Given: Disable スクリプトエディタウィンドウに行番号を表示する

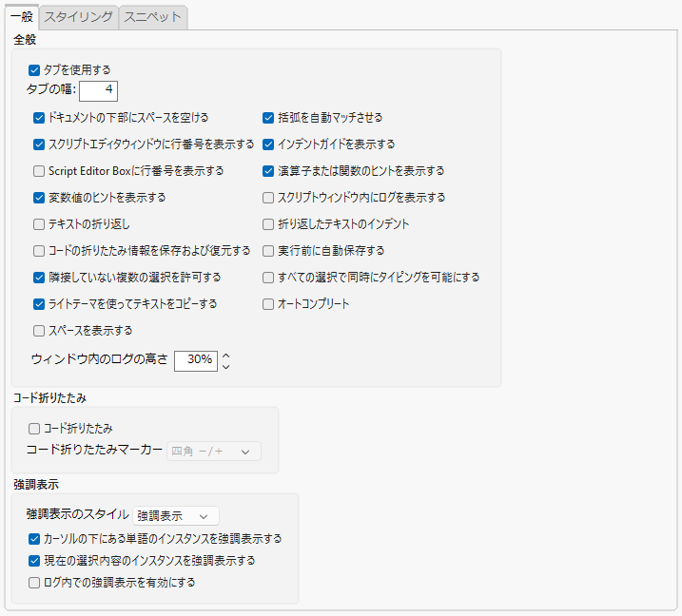Looking at the screenshot, I should (x=39, y=144).
